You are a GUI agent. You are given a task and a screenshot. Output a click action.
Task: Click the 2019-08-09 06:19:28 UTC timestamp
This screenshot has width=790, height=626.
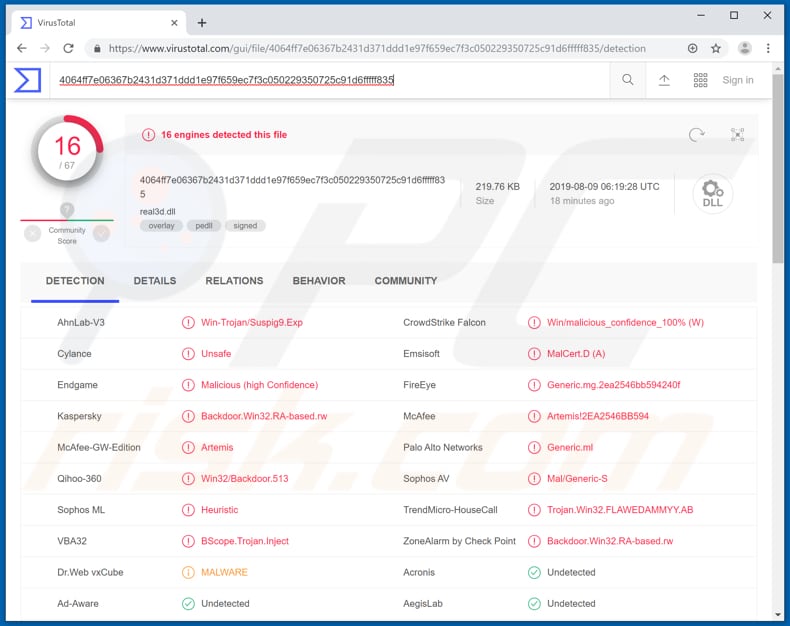click(604, 186)
